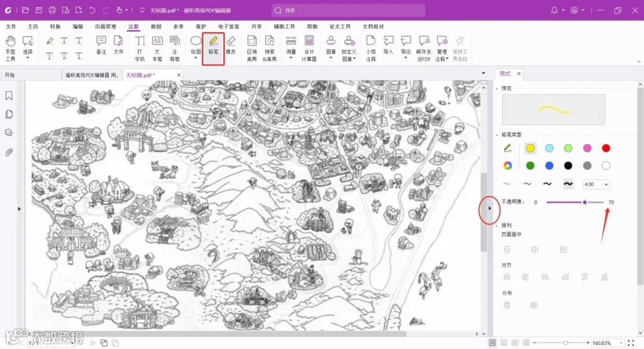Click the 搜索 search field
Screen dimensions: 644x349
348,10
